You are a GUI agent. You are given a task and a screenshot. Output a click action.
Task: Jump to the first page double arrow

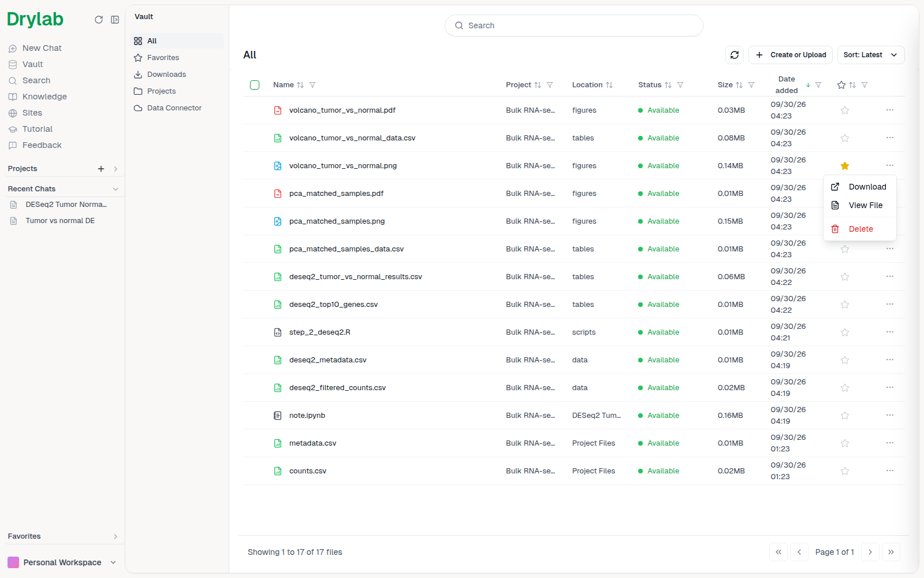(x=778, y=552)
